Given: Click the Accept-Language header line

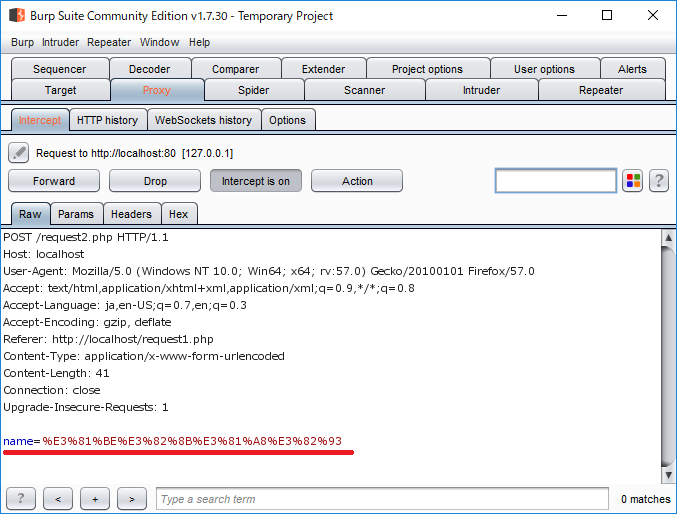Looking at the screenshot, I should click(x=125, y=305).
